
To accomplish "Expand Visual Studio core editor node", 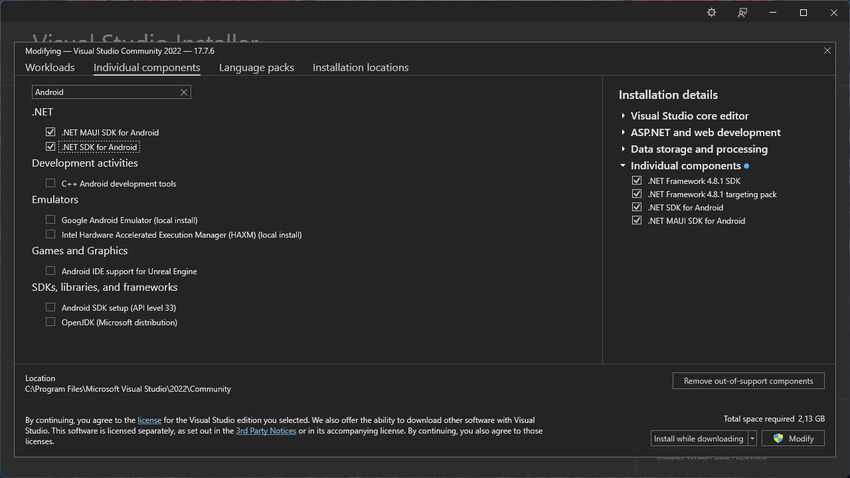I will click(623, 115).
